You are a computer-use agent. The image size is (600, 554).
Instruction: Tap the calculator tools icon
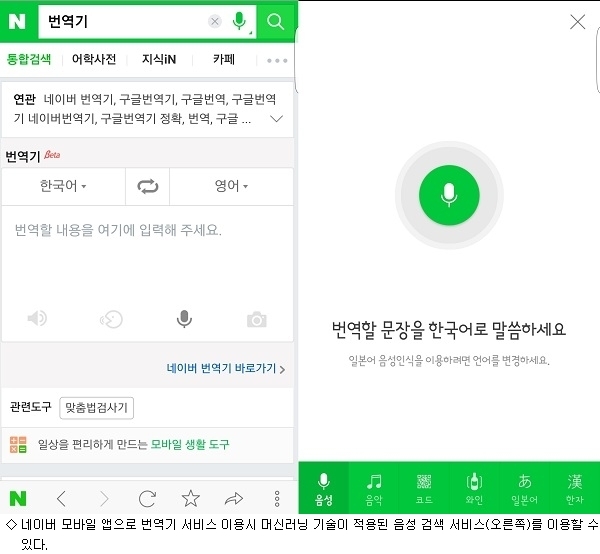[x=18, y=444]
